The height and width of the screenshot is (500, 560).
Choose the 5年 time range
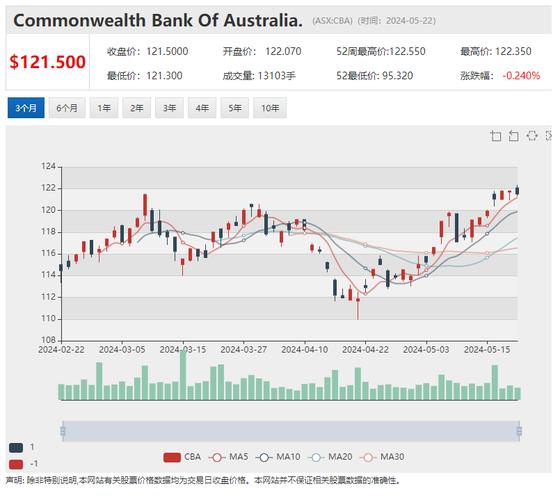[235, 108]
